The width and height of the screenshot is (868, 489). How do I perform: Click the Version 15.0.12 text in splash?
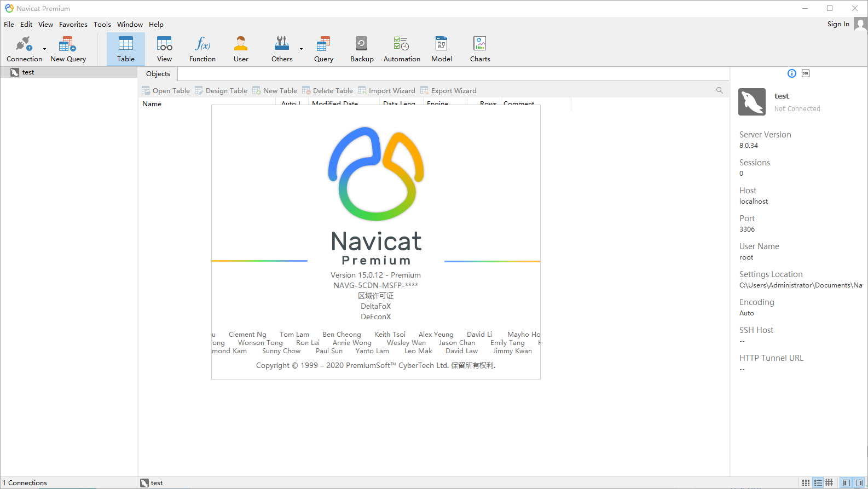click(375, 275)
